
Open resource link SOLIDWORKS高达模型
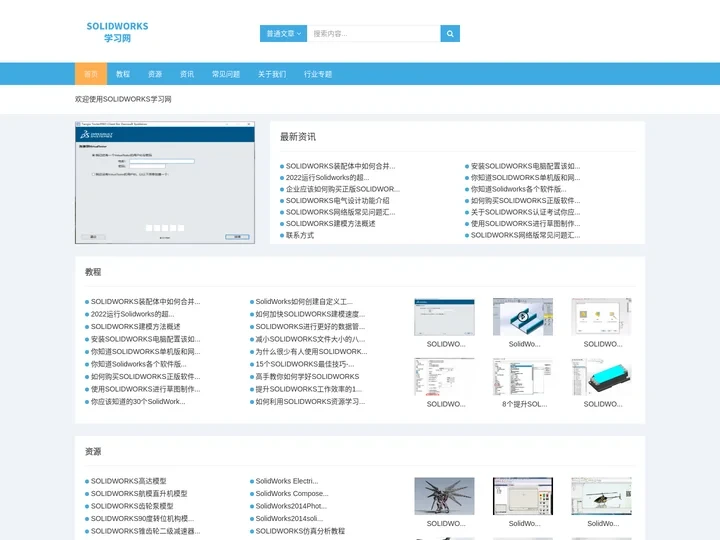[129, 481]
